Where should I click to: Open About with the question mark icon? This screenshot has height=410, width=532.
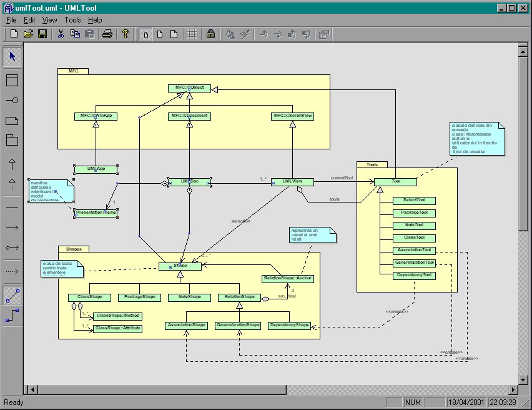[126, 34]
